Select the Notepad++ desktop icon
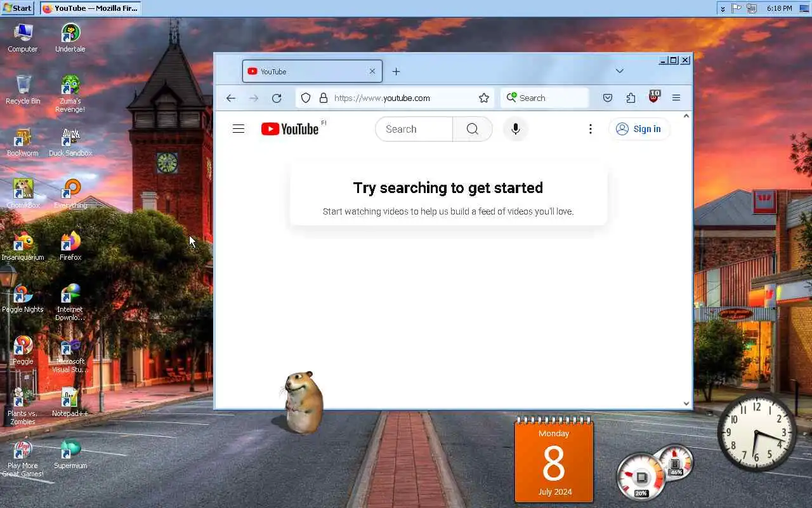 coord(70,403)
